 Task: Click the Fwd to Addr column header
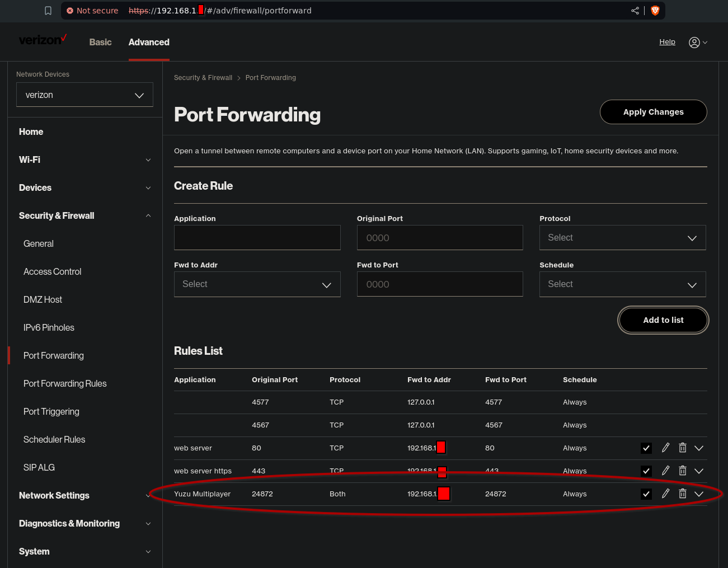tap(429, 379)
